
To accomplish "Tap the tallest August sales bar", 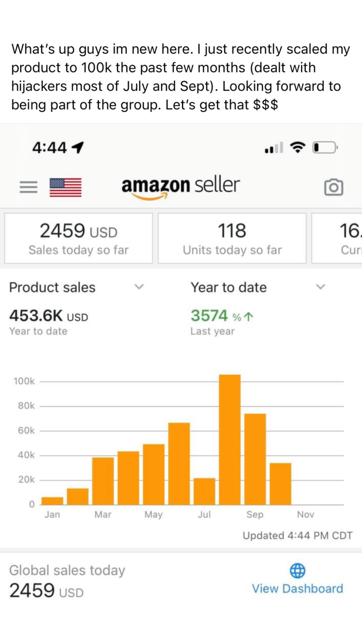I will click(230, 440).
